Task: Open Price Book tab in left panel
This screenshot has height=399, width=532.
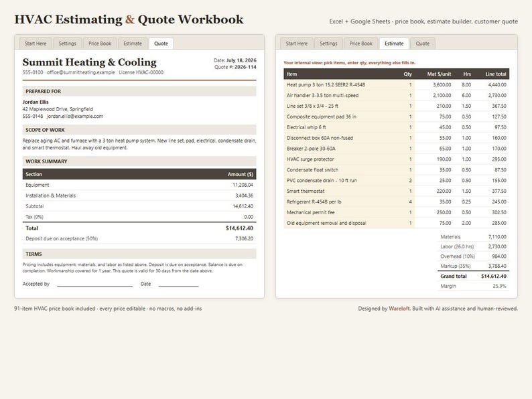Action: click(100, 44)
